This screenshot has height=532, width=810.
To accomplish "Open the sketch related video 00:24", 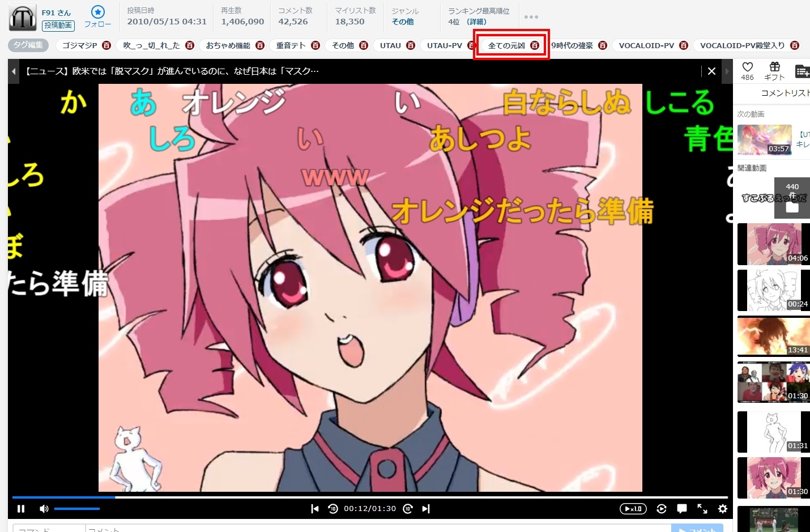I will coord(774,290).
